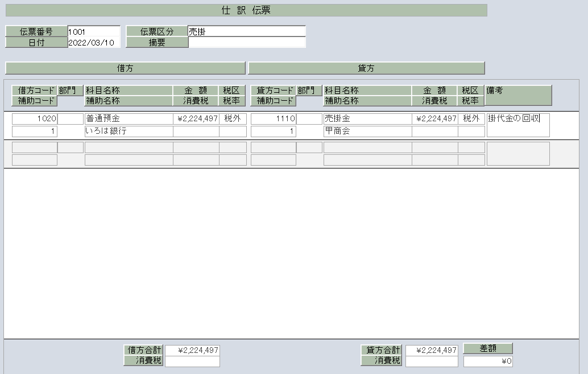Click credit code field showing 1110
The width and height of the screenshot is (588, 374).
pos(273,119)
